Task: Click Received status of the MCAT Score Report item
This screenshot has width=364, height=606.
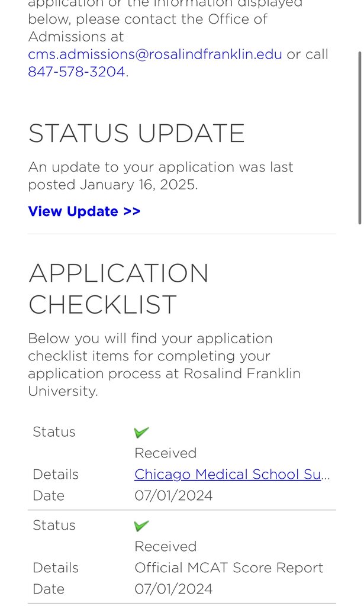Action: coord(165,547)
